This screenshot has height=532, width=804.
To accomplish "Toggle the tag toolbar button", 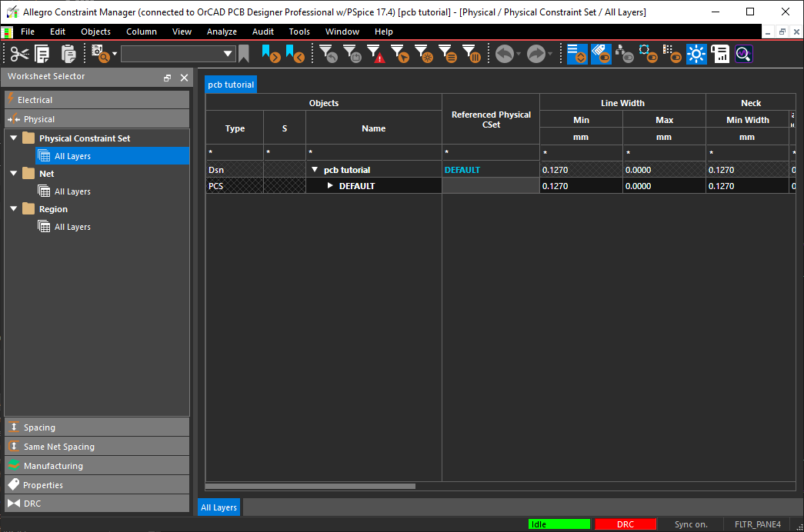I will click(x=601, y=54).
